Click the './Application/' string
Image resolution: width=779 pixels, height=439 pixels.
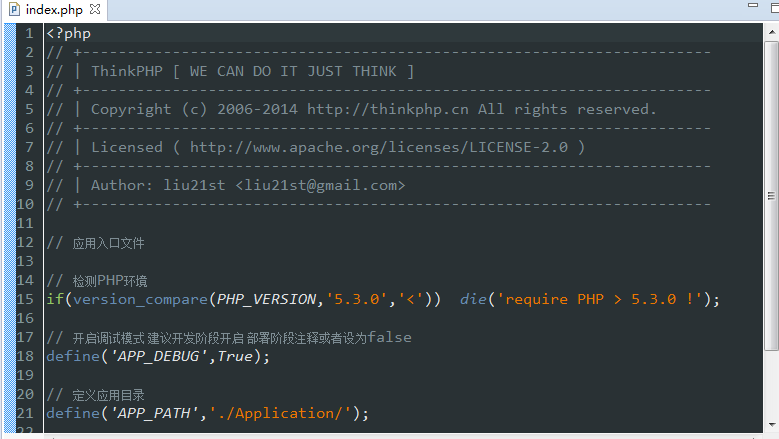(x=280, y=413)
